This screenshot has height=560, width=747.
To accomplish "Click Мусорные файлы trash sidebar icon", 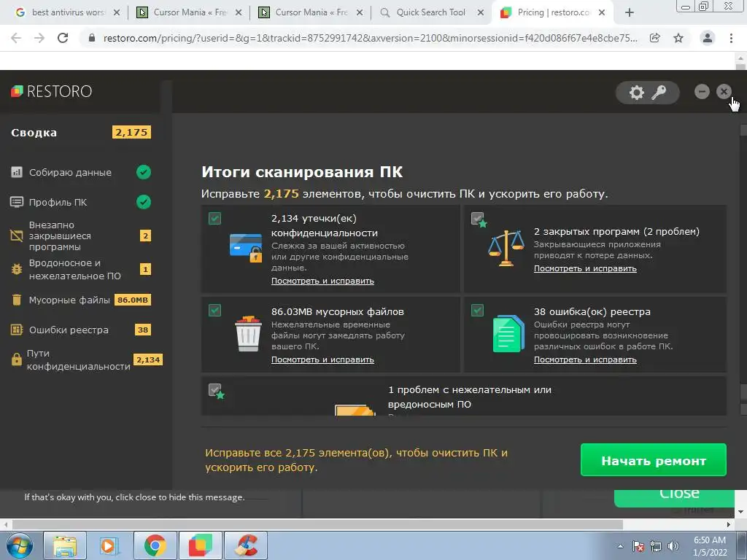I will (17, 300).
